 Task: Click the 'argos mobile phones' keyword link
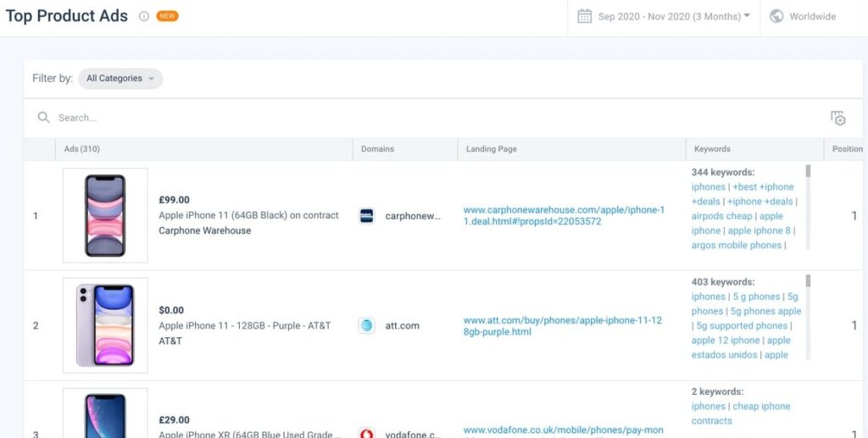[737, 245]
